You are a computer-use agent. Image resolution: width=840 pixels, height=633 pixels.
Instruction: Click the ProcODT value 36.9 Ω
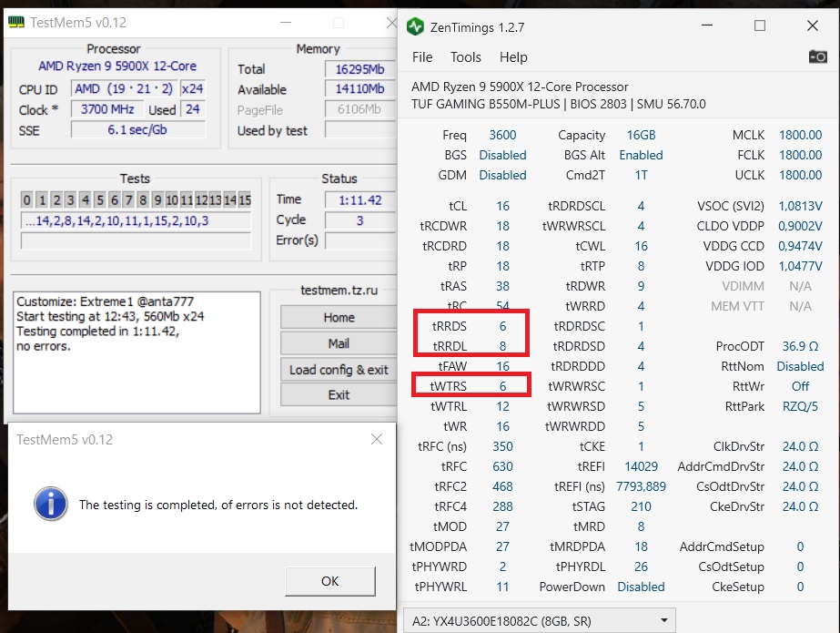[800, 346]
